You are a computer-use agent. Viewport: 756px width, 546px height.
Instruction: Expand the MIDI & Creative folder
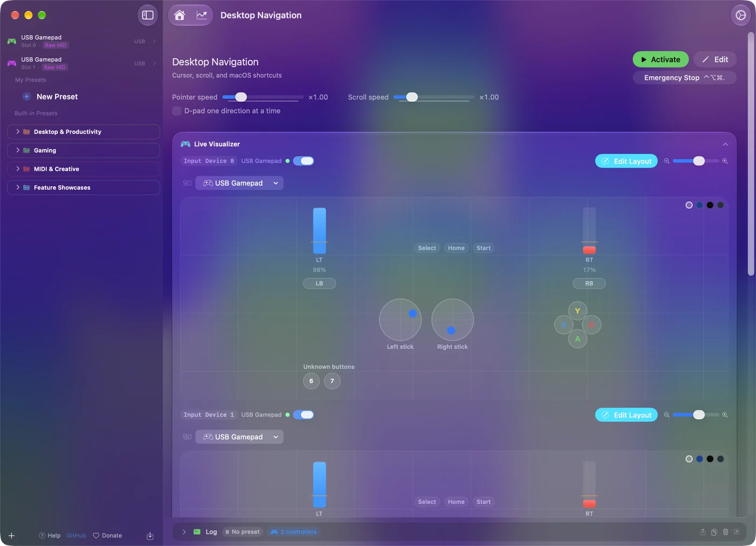[84, 169]
